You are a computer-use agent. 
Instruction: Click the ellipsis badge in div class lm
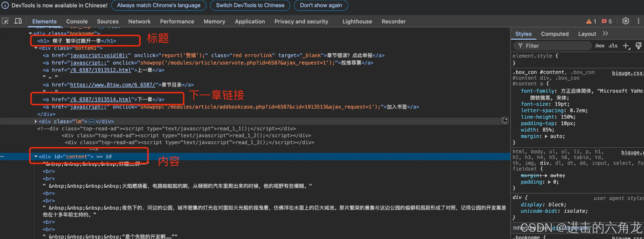[x=91, y=122]
